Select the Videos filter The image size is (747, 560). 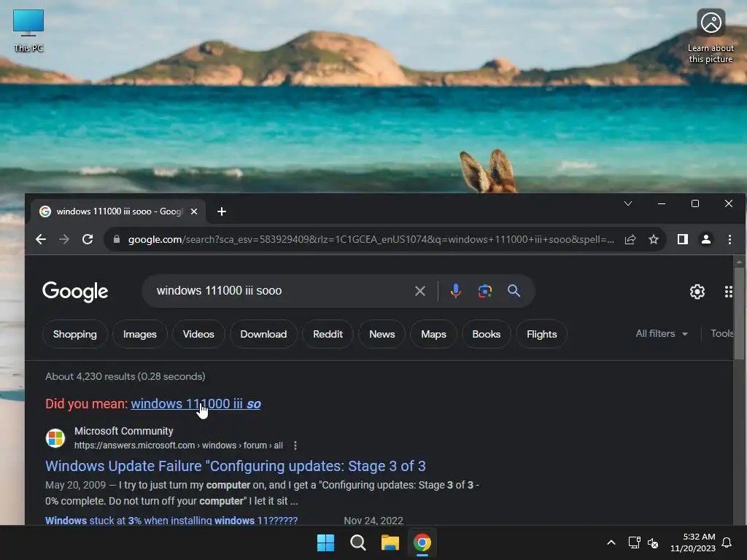[x=198, y=334]
